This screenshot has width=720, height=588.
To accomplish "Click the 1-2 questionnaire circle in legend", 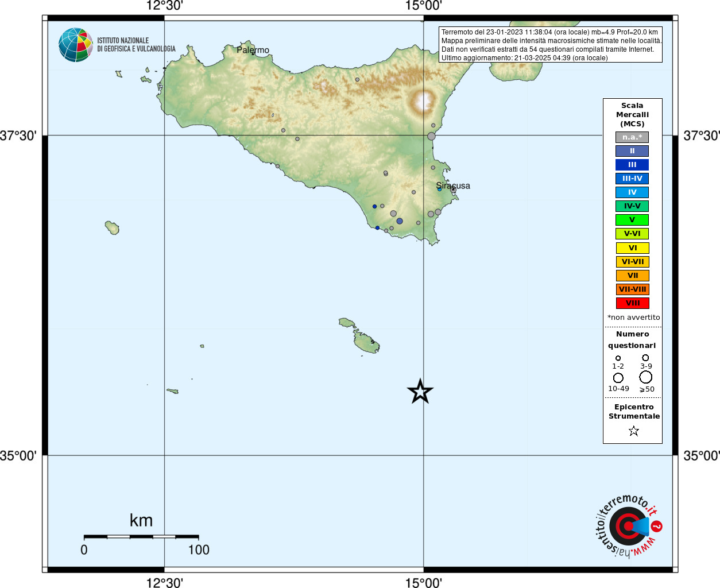I will pyautogui.click(x=618, y=358).
